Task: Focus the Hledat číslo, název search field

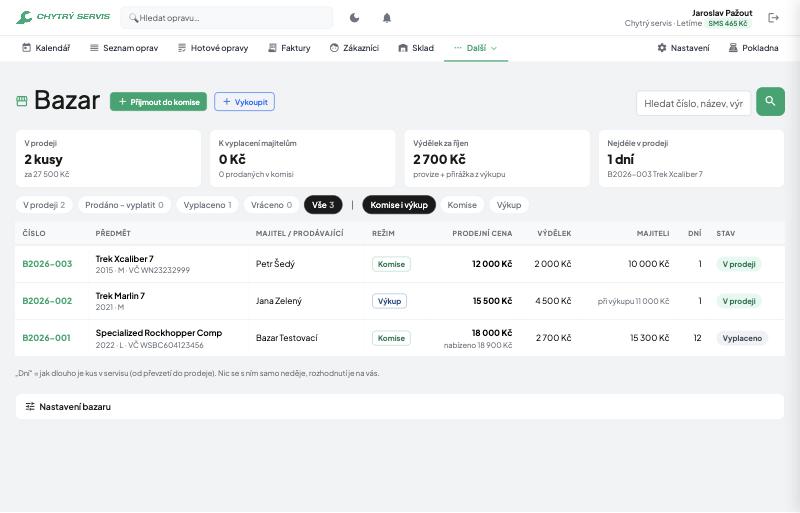Action: click(693, 104)
